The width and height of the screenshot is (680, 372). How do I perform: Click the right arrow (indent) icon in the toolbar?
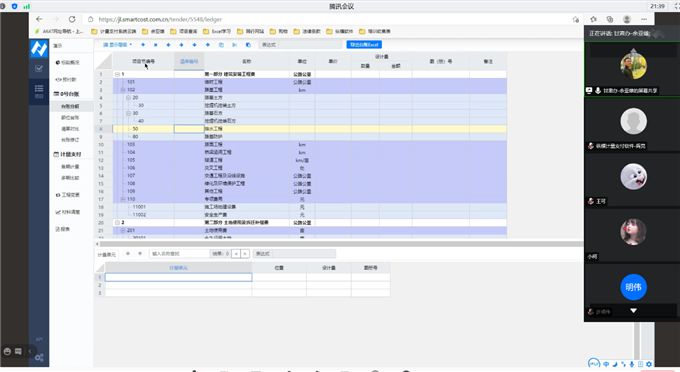point(181,45)
